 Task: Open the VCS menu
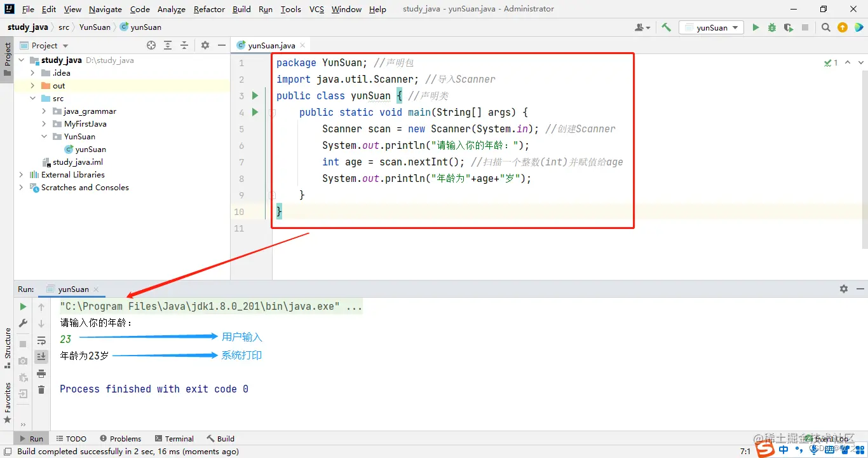[316, 9]
